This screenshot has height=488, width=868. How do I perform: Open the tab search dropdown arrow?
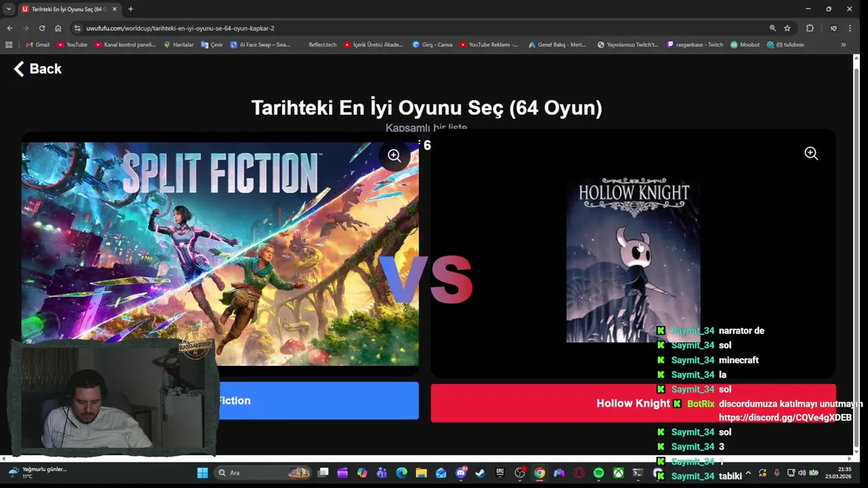[8, 9]
